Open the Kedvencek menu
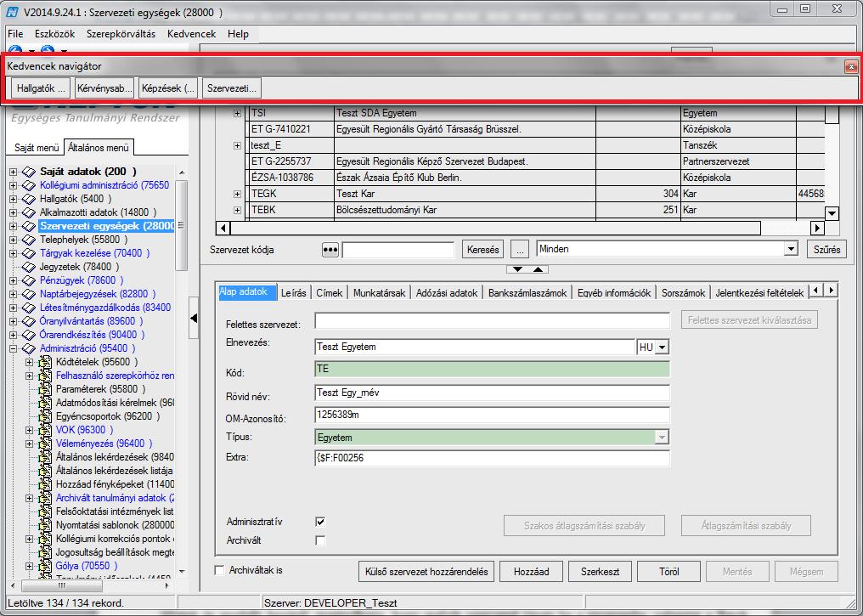863x616 pixels. (x=191, y=34)
